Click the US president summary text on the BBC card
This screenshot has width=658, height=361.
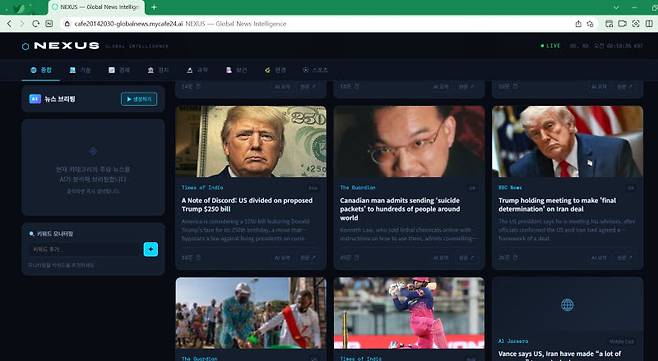[567, 230]
